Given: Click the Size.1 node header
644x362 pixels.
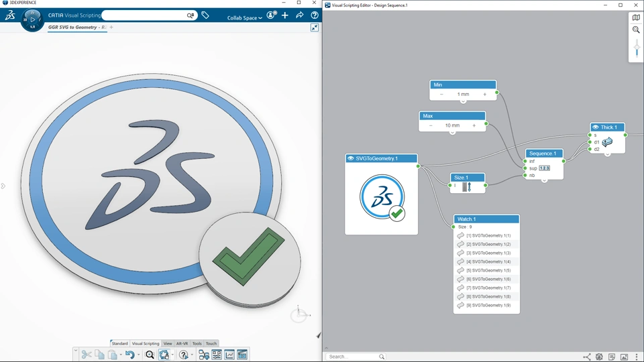Looking at the screenshot, I should coord(468,177).
